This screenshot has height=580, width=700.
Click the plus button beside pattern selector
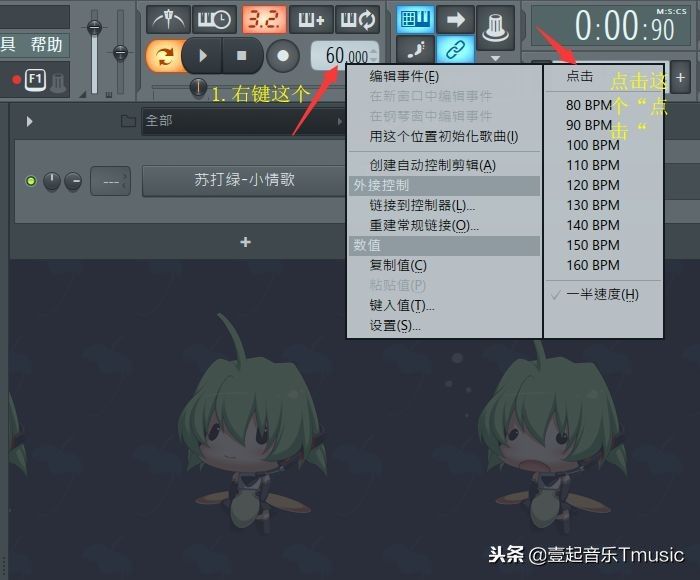(x=680, y=77)
